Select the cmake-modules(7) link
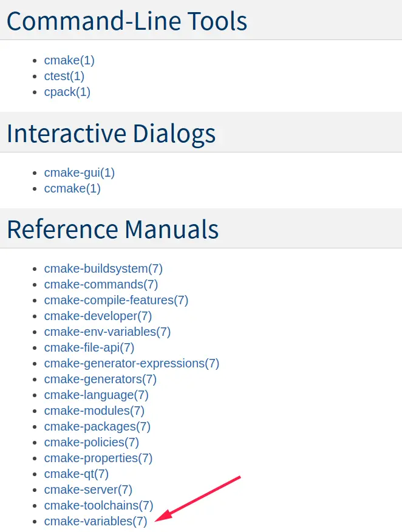402x532 pixels. pos(94,411)
